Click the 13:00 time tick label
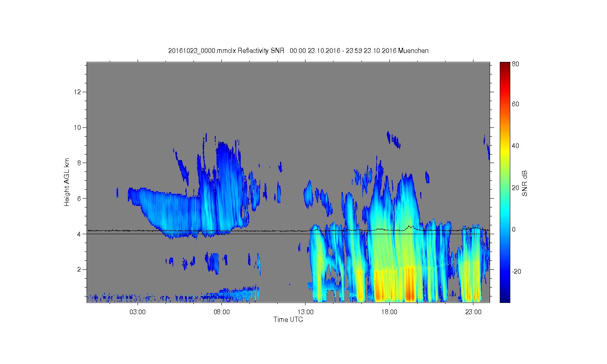Screen dimensions: 607x364 (x=306, y=312)
